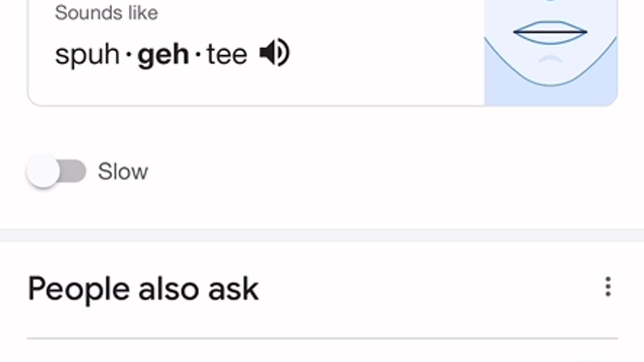
Task: Click the People also ask heading
Action: click(x=143, y=289)
